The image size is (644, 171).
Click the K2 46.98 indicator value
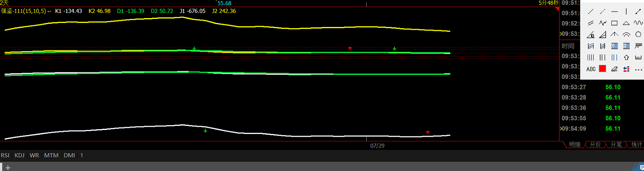click(x=99, y=11)
